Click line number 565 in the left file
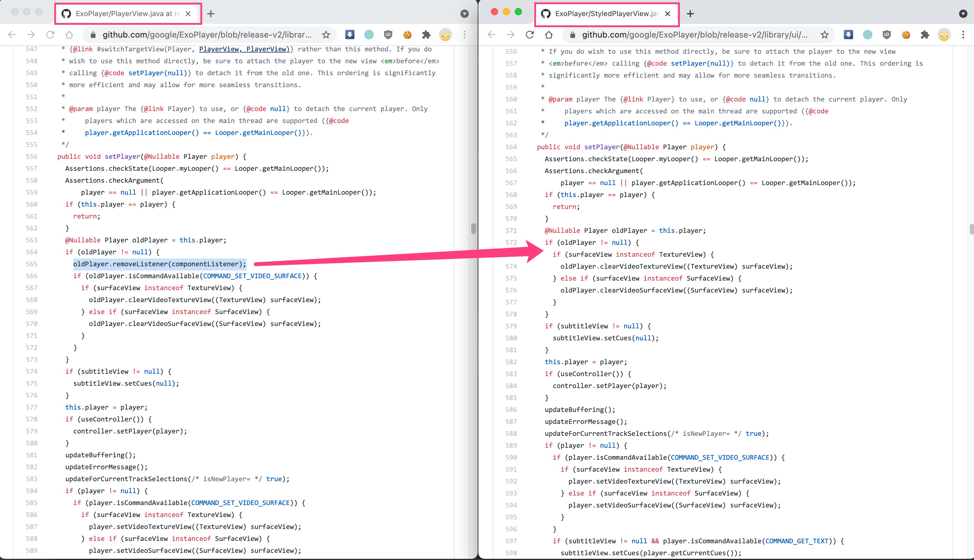 point(32,264)
